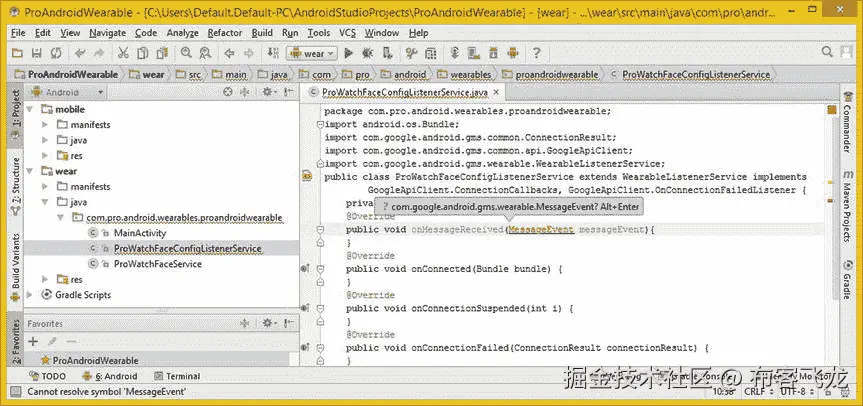Viewport: 863px width, 406px height.
Task: Click the Synchronize toolbar icon
Action: tap(56, 53)
